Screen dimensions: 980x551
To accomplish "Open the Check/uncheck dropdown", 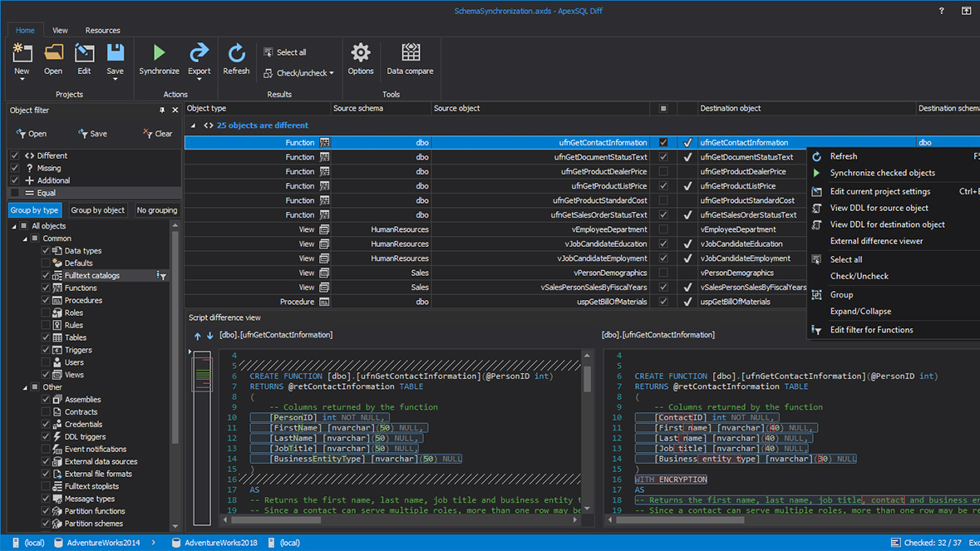I will click(x=298, y=73).
